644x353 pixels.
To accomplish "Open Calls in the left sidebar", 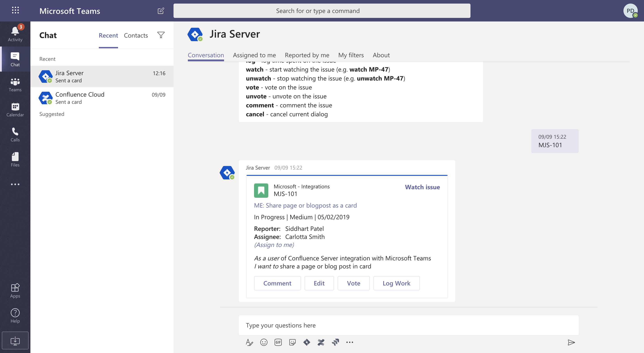I will tap(15, 135).
